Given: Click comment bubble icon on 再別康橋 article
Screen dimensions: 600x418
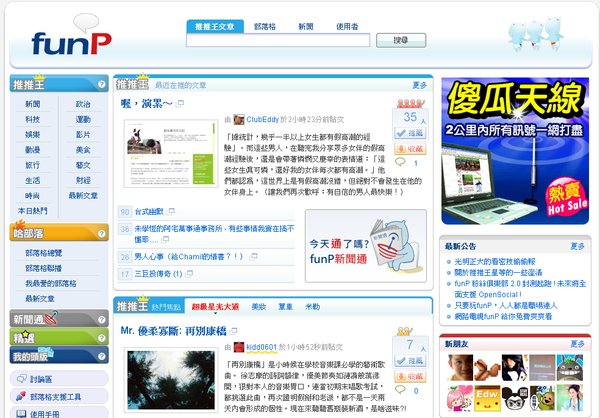Looking at the screenshot, I should point(400,390).
